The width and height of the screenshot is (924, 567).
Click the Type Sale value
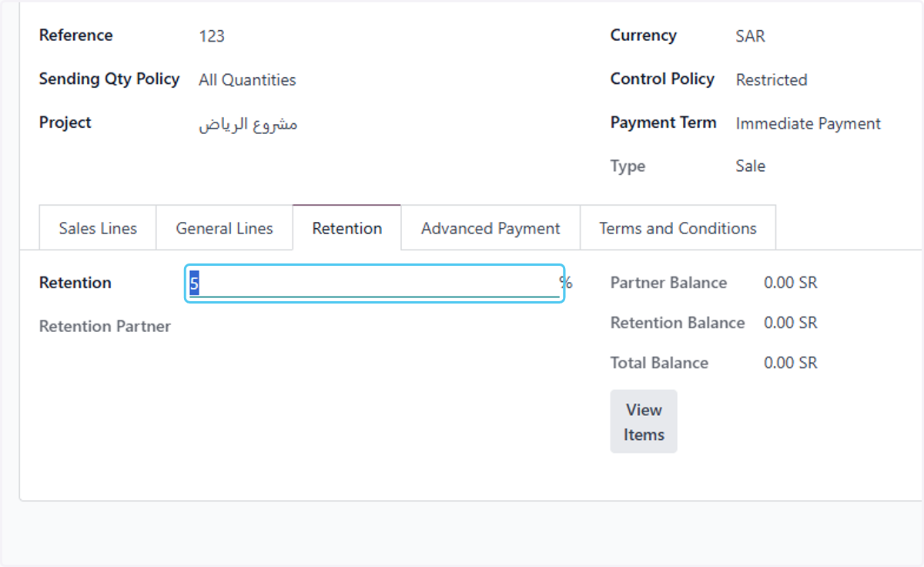[x=751, y=166]
